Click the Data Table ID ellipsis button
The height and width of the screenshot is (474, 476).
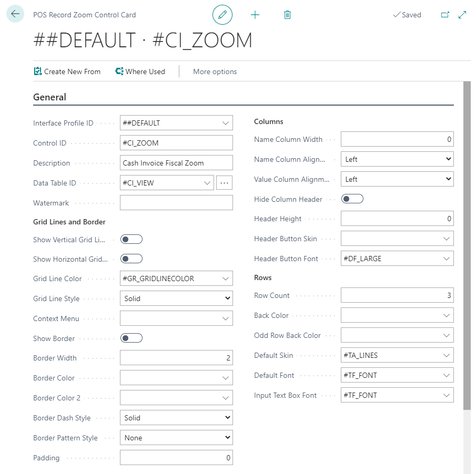[224, 183]
